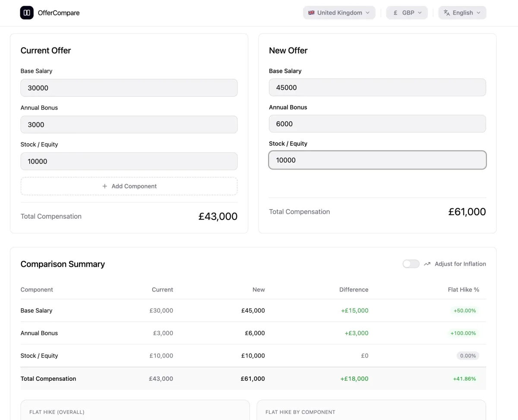Focus the Current Offer Annual Bonus field

[x=129, y=125]
